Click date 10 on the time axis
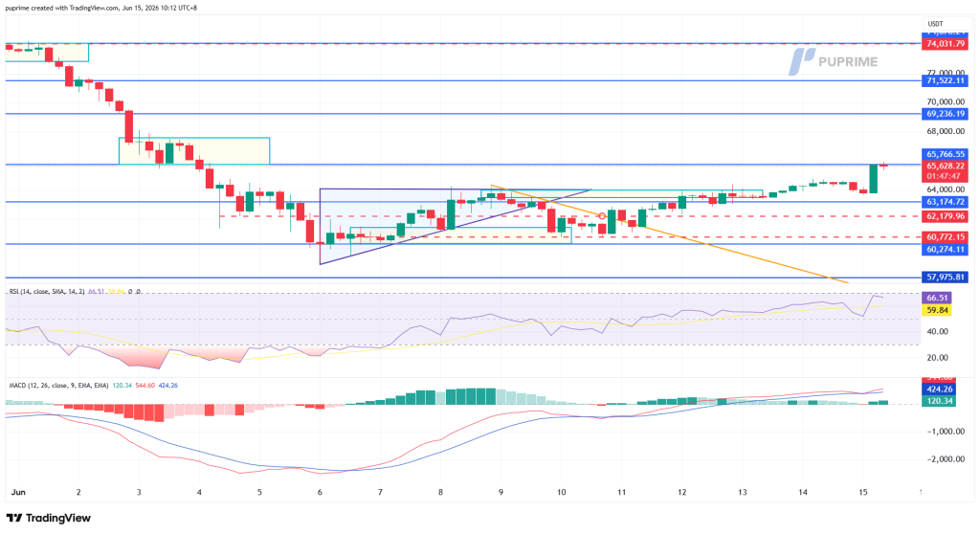 [561, 492]
